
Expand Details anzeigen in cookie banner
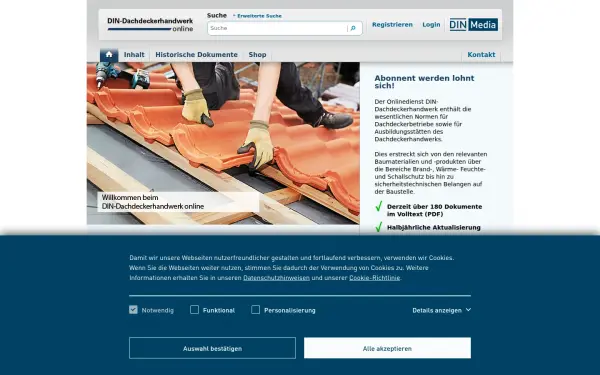pos(442,310)
